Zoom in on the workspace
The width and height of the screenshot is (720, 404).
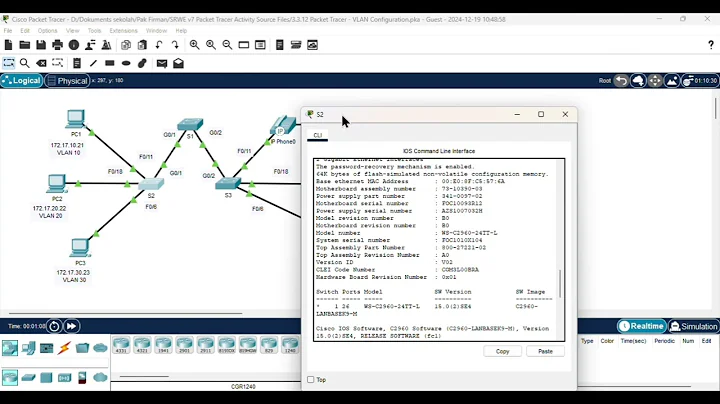tap(195, 45)
